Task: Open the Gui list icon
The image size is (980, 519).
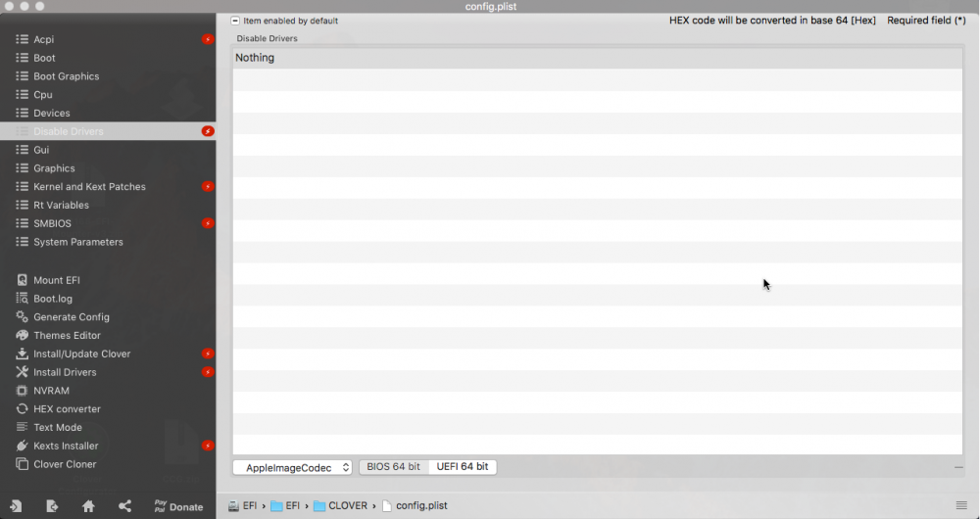Action: point(22,150)
